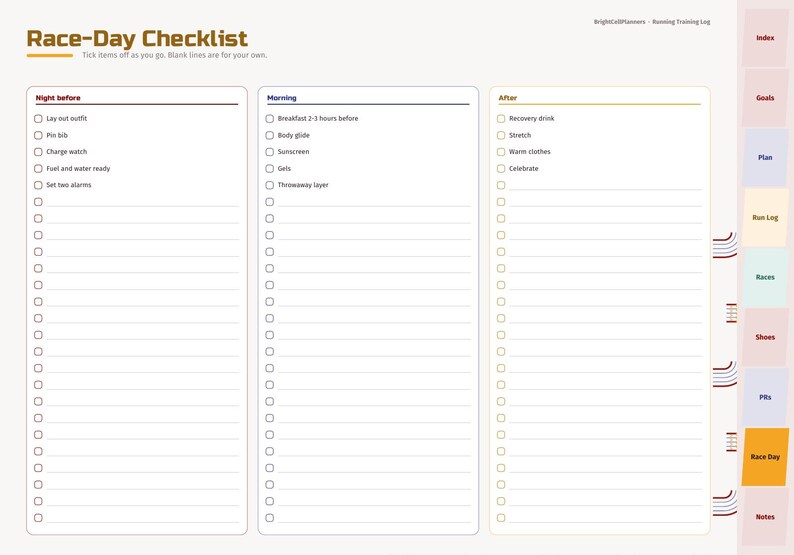Check off Sunscreen
The image size is (794, 555).
coord(269,152)
